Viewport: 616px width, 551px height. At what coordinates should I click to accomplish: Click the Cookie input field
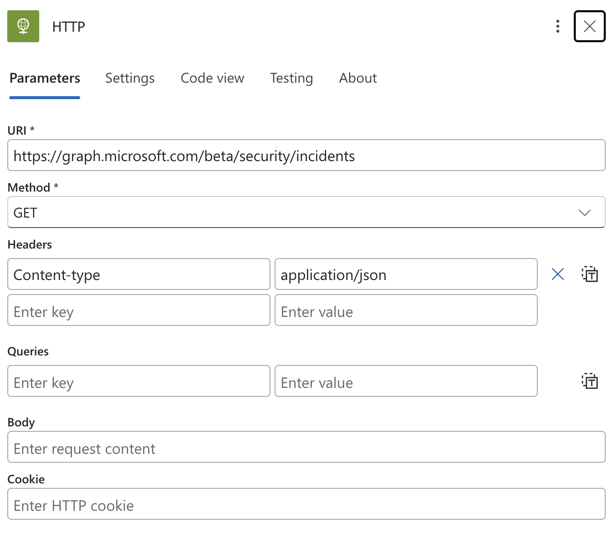click(x=306, y=504)
